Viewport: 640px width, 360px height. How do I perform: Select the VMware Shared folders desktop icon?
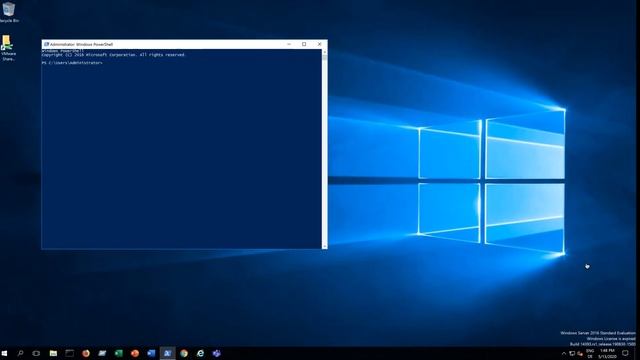[x=8, y=48]
